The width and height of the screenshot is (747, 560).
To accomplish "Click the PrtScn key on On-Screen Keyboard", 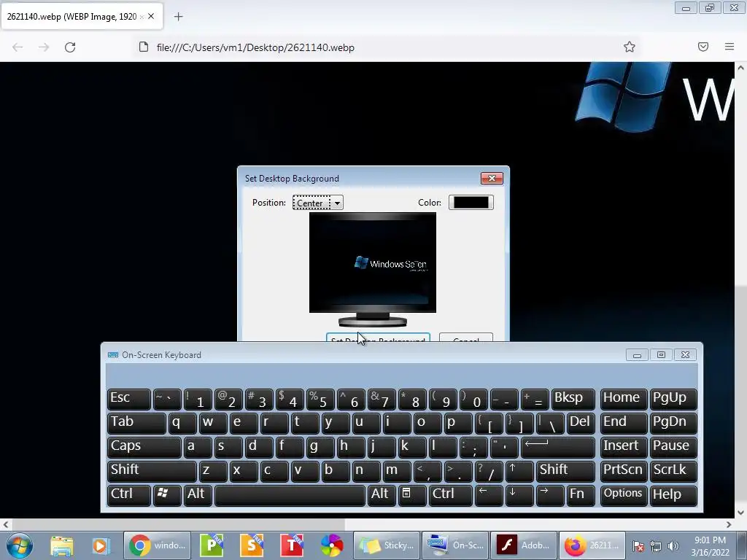I will (x=623, y=470).
